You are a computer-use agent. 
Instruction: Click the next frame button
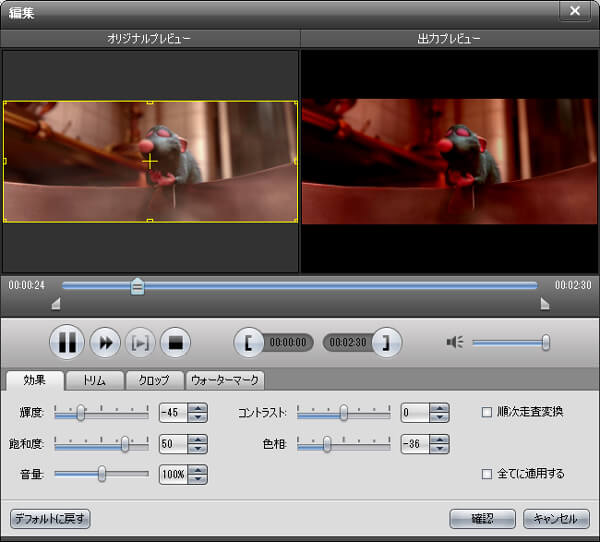click(140, 343)
